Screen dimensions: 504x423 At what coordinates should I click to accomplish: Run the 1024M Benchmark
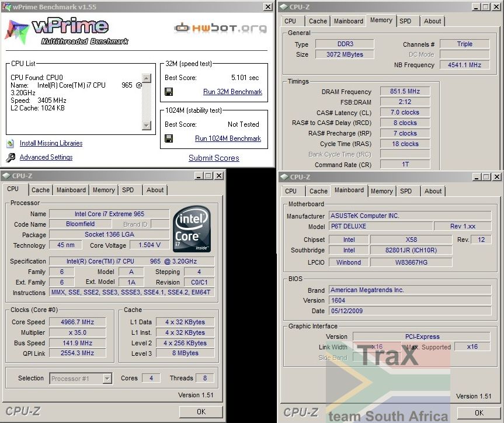(x=228, y=138)
